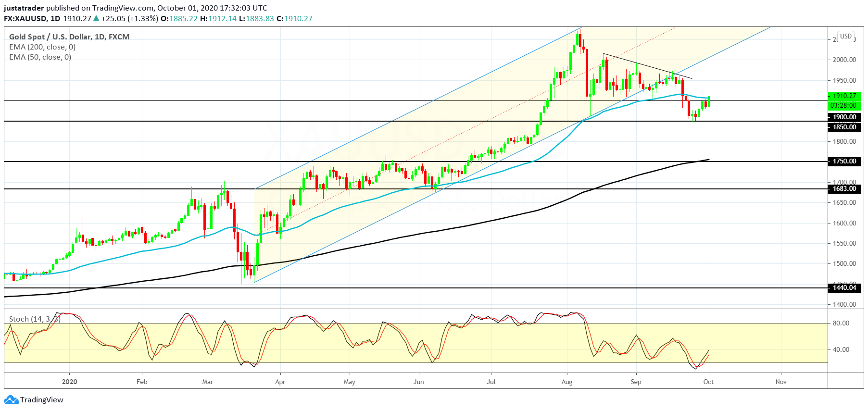The width and height of the screenshot is (868, 411).
Task: Select the 1850.00 horizontal line price label
Action: coord(844,127)
